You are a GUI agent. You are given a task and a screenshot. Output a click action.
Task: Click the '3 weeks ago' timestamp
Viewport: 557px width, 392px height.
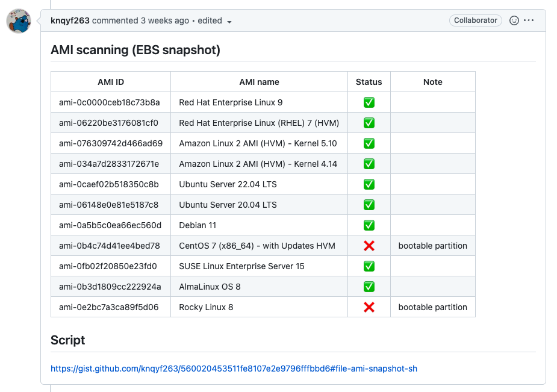point(165,20)
